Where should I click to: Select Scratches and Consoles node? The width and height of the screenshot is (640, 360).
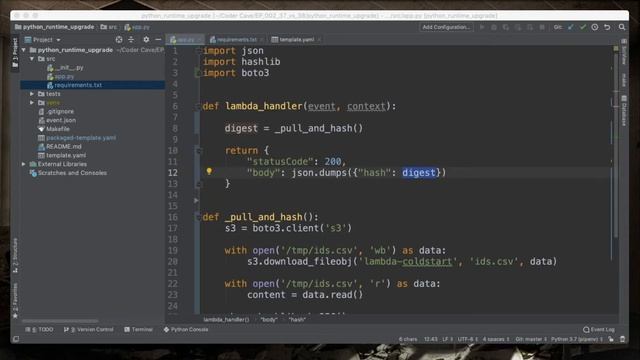(x=68, y=173)
